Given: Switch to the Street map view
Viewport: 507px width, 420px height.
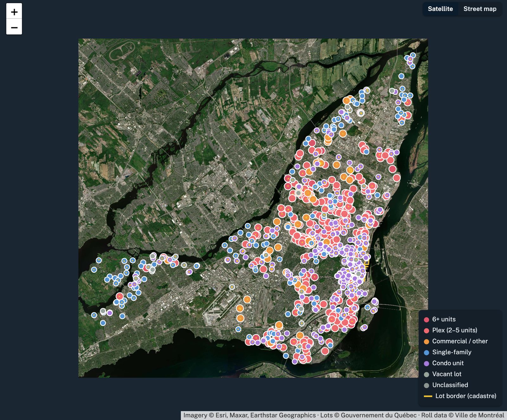Looking at the screenshot, I should [x=480, y=9].
